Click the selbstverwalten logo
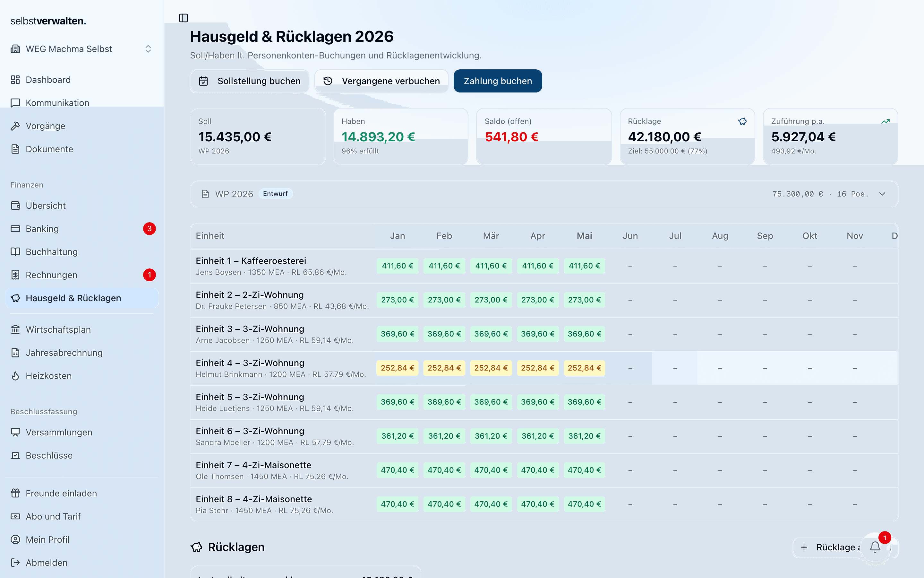Image resolution: width=924 pixels, height=578 pixels. tap(48, 21)
